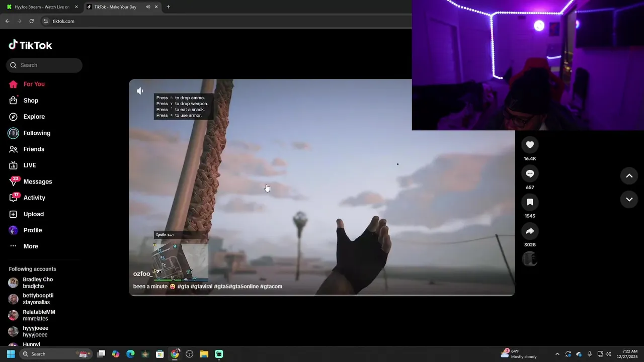Click the TikTok search field
The width and height of the screenshot is (644, 362).
pyautogui.click(x=44, y=65)
